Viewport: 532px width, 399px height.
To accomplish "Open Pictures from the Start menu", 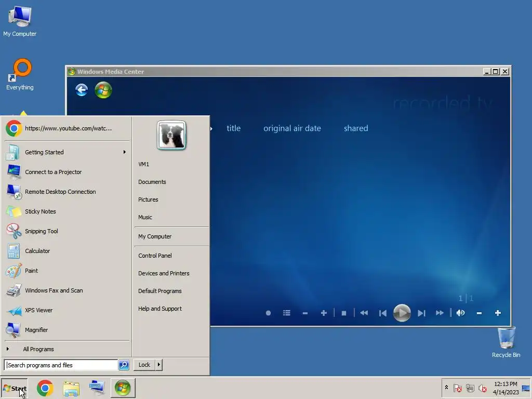I will point(171,199).
